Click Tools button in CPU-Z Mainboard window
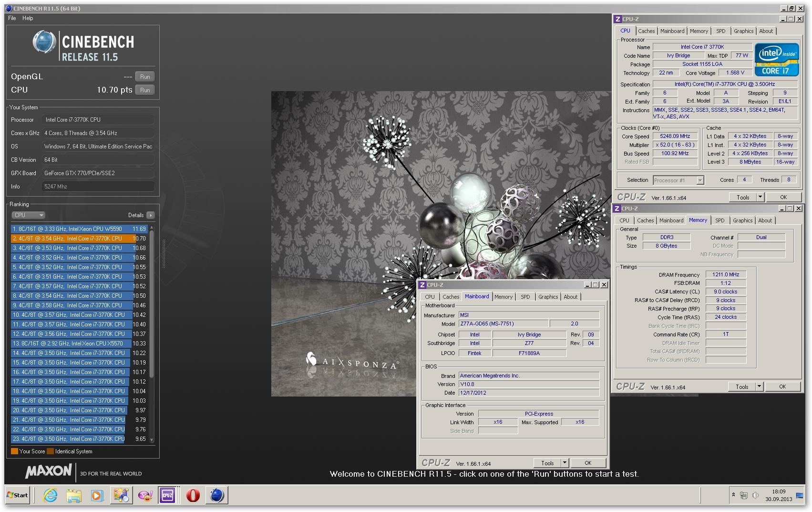Image resolution: width=812 pixels, height=512 pixels. pos(547,463)
